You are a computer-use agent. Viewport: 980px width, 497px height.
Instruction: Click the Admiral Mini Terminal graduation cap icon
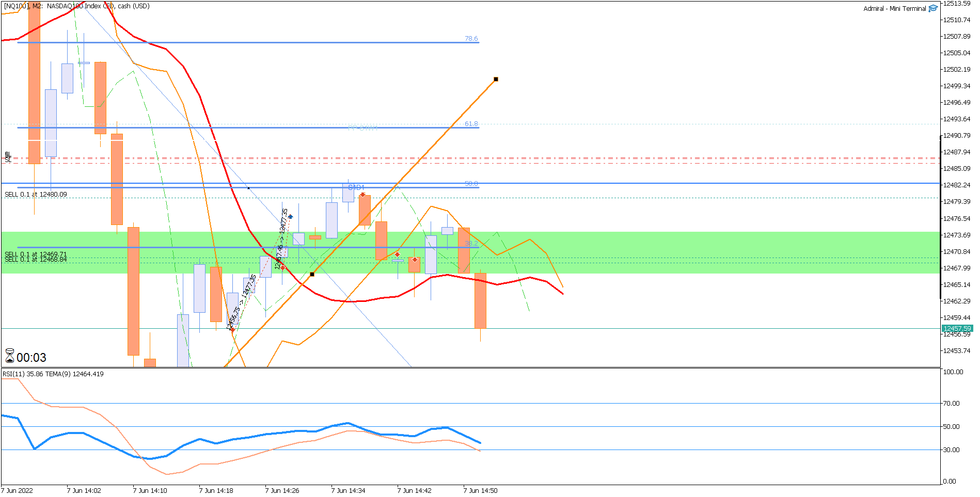click(x=933, y=8)
